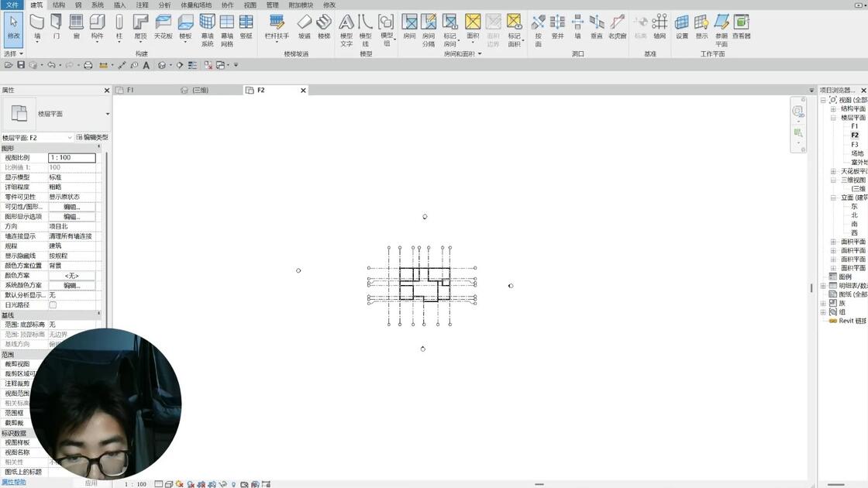
Task: Click the Save icon in quick access toolbar
Action: [20, 65]
